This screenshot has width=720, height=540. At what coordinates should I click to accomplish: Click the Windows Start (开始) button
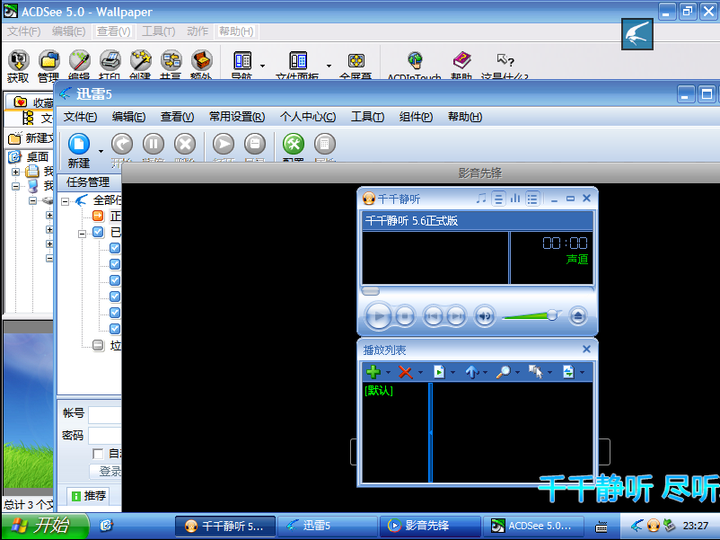pos(45,526)
